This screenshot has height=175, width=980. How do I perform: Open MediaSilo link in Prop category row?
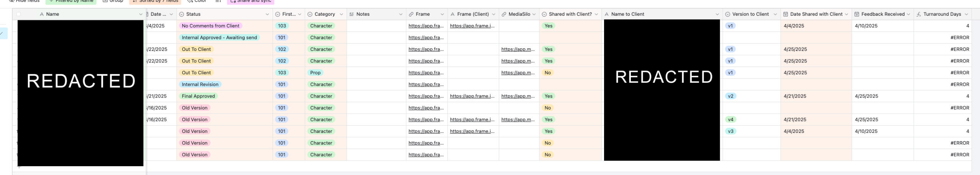click(x=518, y=73)
